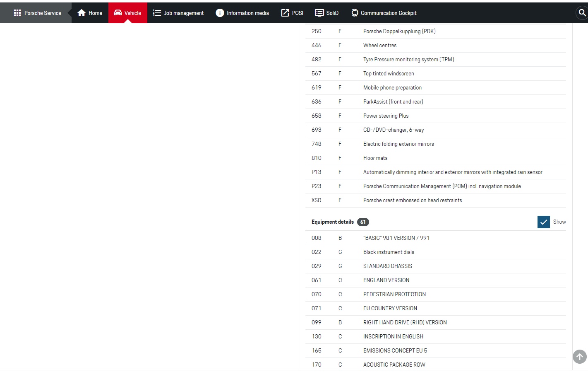Select the automatically dimming mirrors row

coord(436,172)
